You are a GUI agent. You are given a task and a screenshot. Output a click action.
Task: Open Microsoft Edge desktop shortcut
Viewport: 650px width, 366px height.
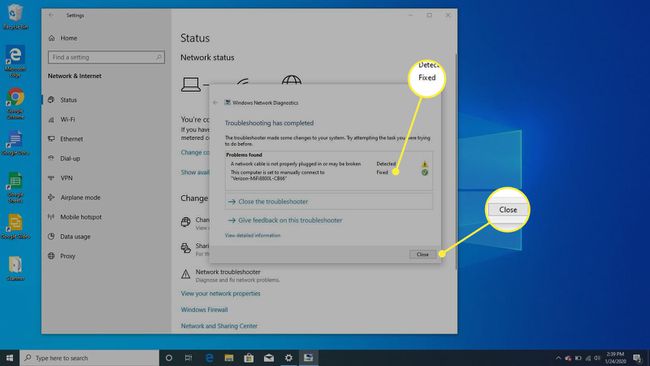(15, 61)
